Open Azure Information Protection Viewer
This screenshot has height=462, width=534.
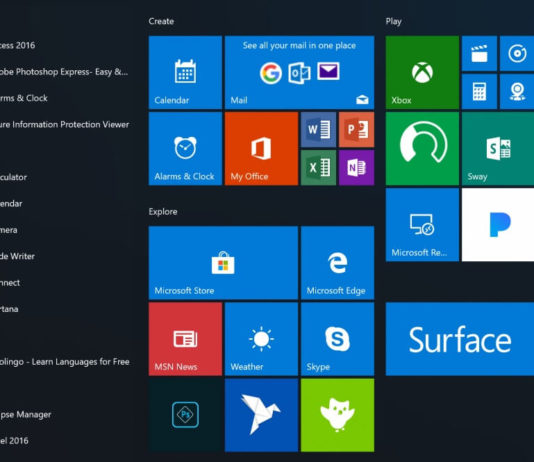pyautogui.click(x=66, y=125)
